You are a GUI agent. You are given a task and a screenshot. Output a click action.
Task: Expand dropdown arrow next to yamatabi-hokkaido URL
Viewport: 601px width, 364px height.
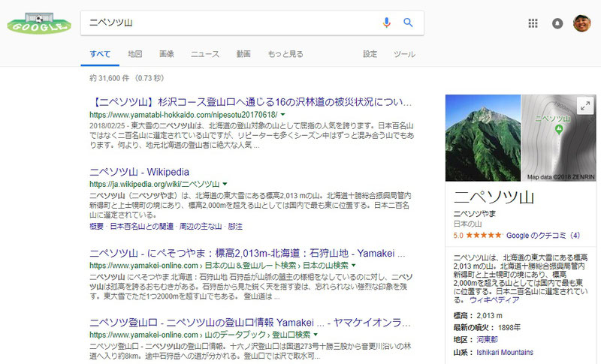tap(283, 114)
